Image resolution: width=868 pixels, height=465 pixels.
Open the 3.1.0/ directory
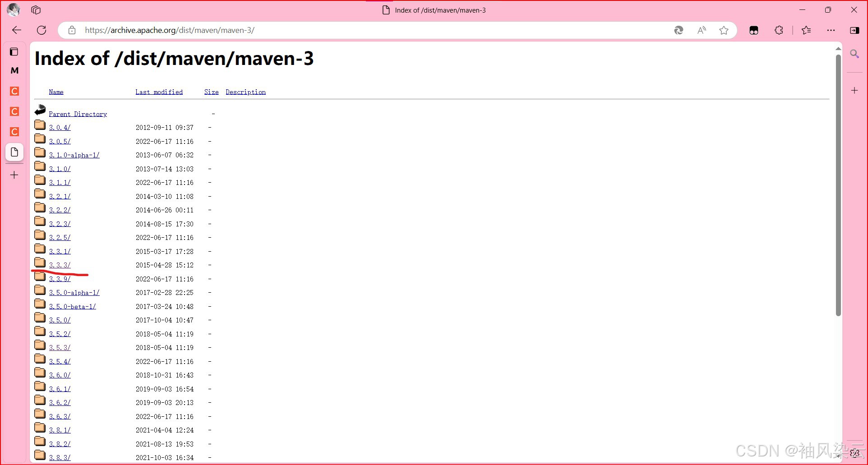[60, 169]
